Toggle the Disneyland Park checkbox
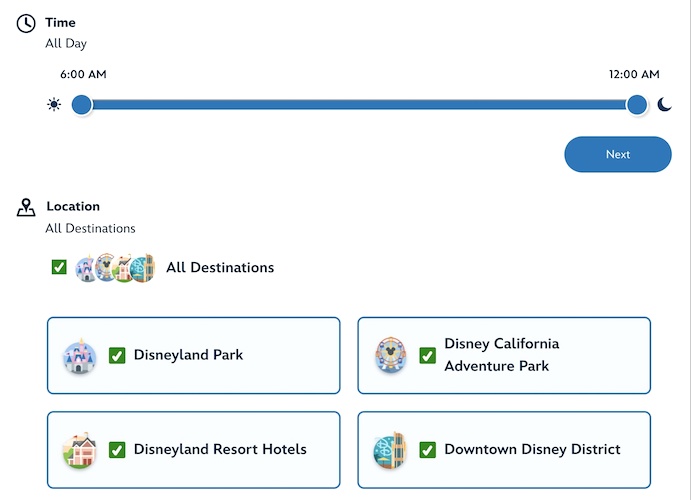Image resolution: width=691 pixels, height=500 pixels. (117, 355)
